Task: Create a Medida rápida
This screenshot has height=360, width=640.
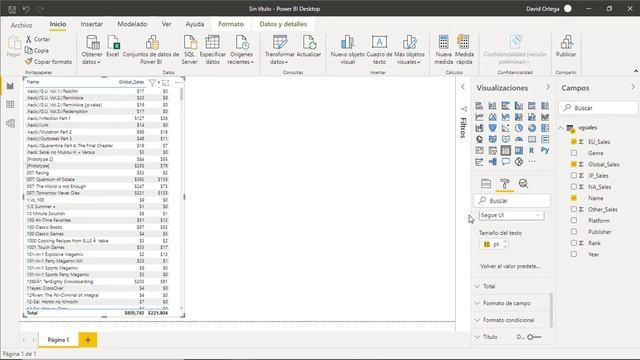Action: (x=464, y=50)
